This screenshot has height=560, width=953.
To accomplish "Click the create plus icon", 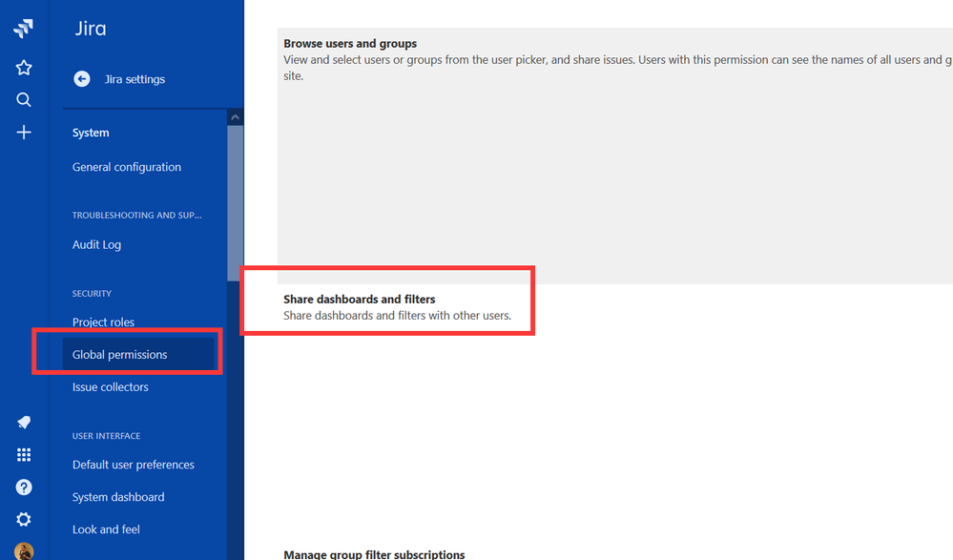I will point(24,132).
